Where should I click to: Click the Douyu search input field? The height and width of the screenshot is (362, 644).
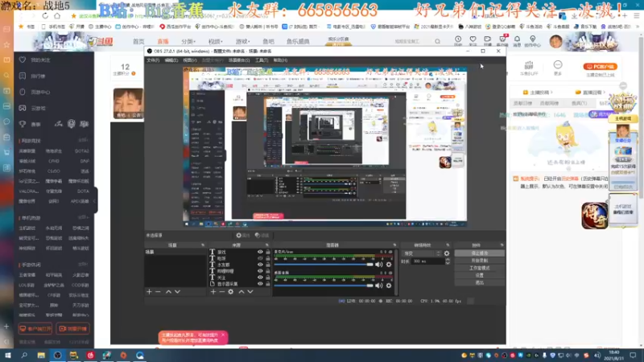click(x=411, y=42)
